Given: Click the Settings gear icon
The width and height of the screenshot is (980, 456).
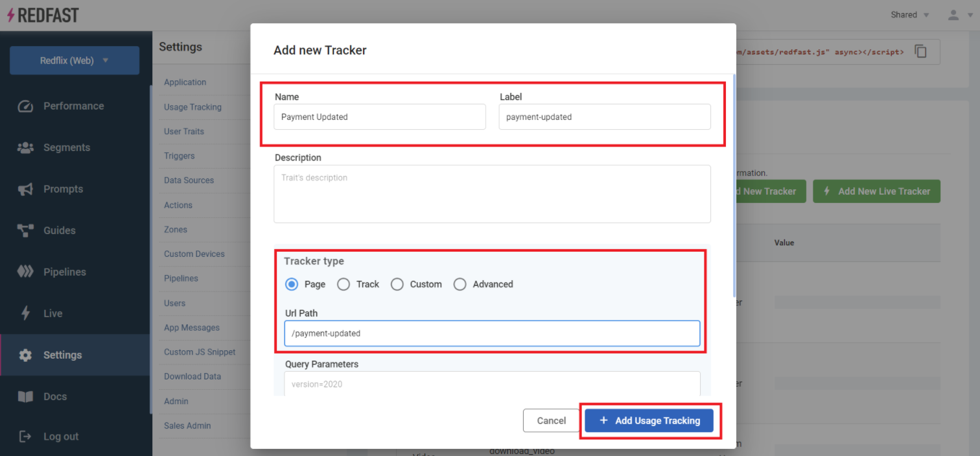Looking at the screenshot, I should tap(25, 355).
